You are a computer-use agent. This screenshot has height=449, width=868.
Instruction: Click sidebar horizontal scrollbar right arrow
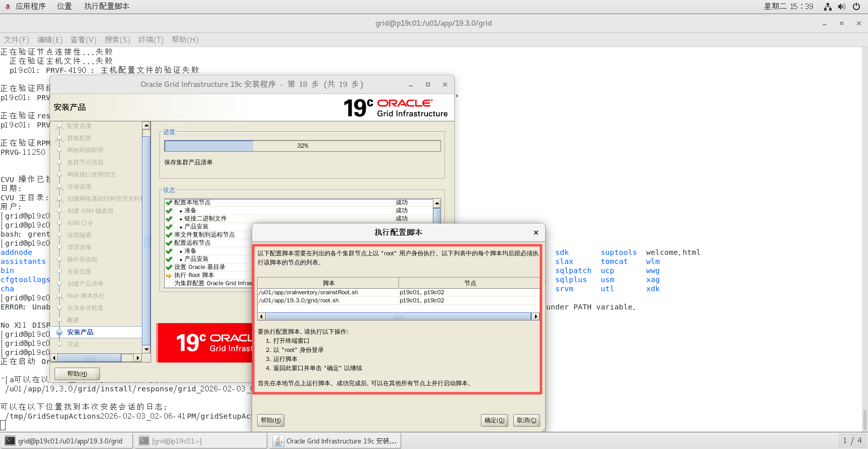click(x=138, y=358)
